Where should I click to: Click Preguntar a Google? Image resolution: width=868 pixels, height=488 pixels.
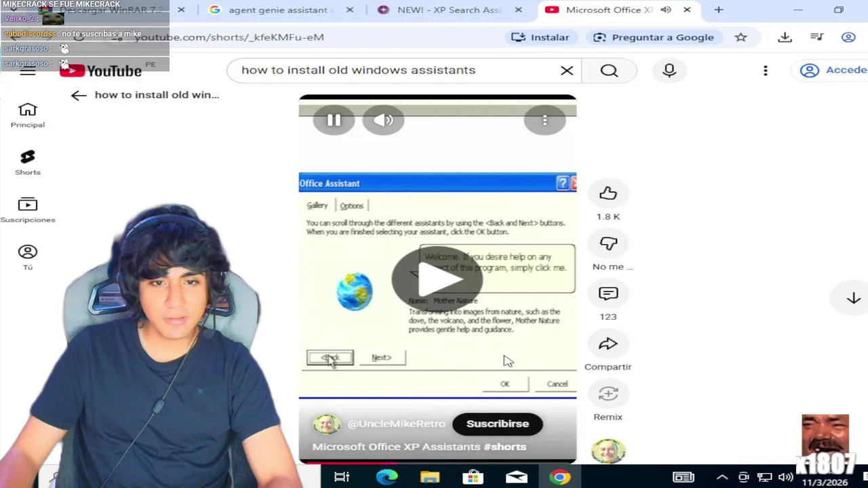pyautogui.click(x=654, y=37)
